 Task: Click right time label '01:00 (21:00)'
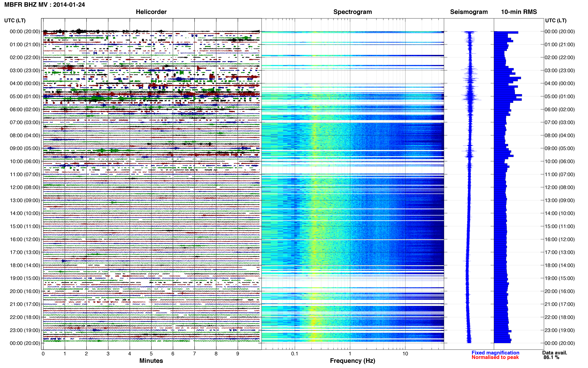560,45
